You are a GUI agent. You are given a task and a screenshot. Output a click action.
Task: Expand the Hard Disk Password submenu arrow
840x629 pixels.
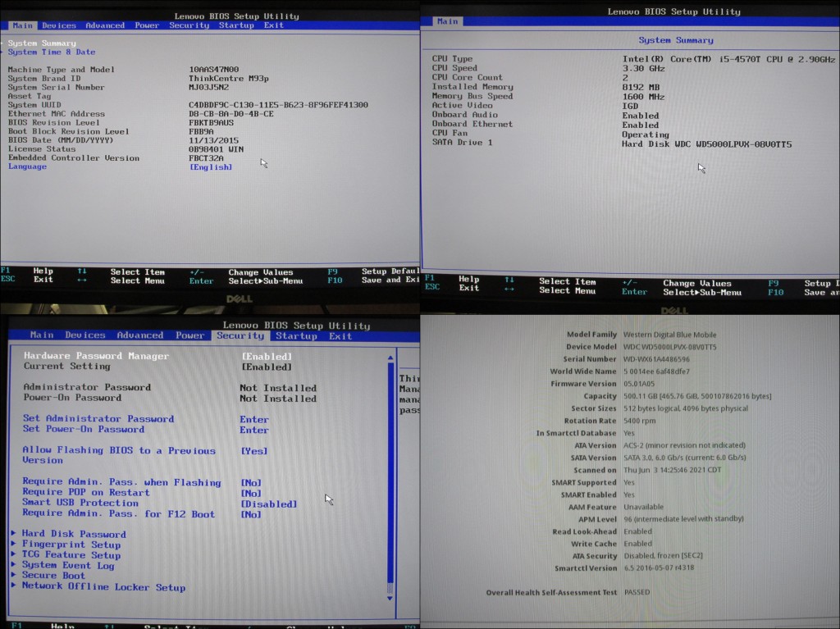pyautogui.click(x=14, y=534)
